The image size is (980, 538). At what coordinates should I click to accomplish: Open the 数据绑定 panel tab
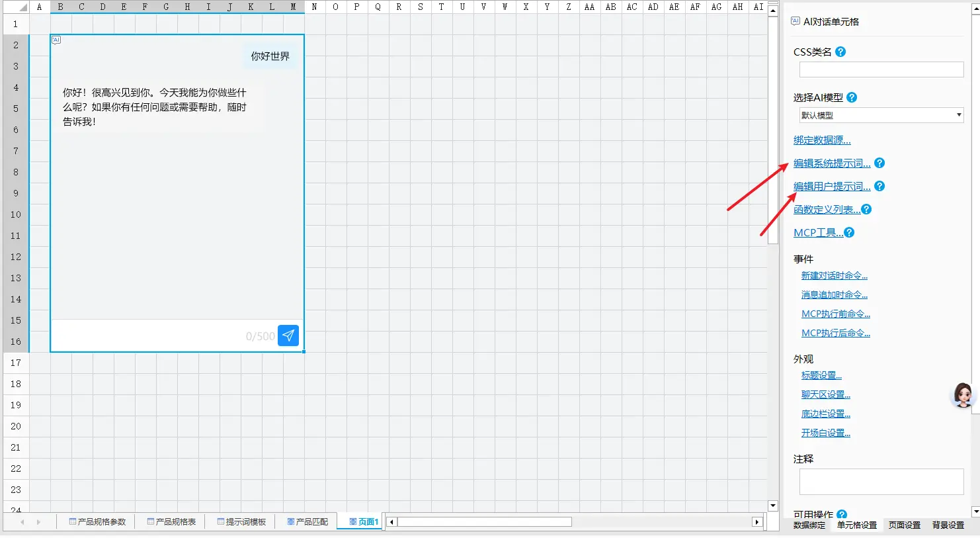point(809,525)
